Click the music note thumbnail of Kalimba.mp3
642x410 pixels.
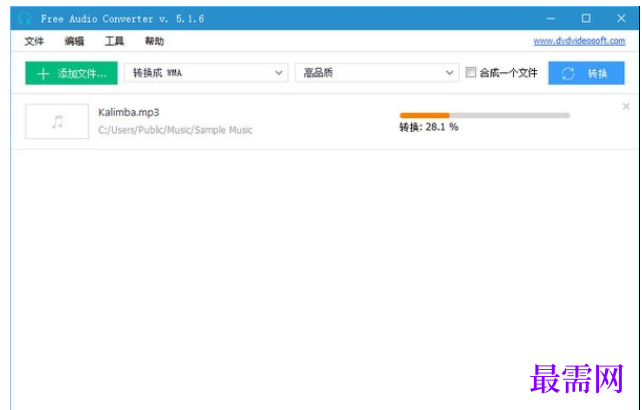pos(57,121)
